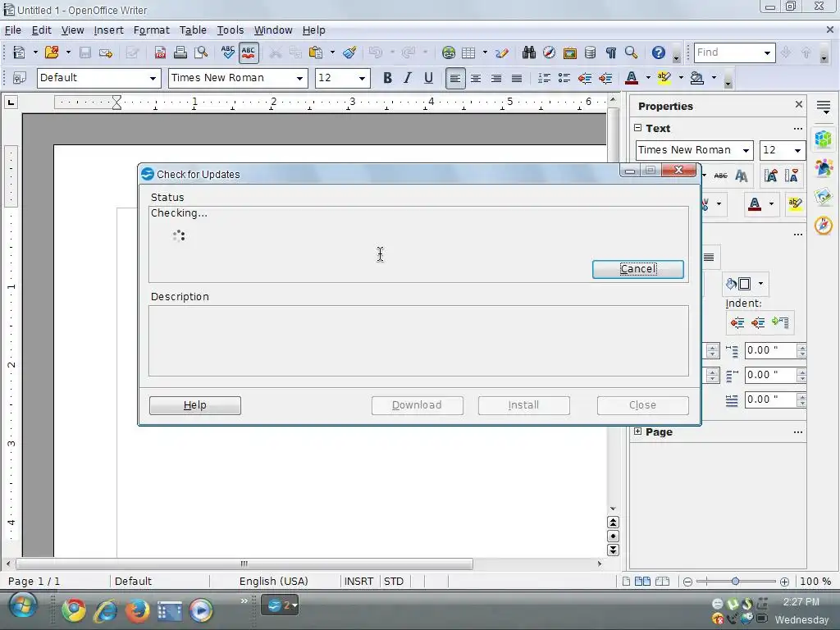Expand the Page section in Properties
Screen dimensions: 840x630
pos(637,431)
